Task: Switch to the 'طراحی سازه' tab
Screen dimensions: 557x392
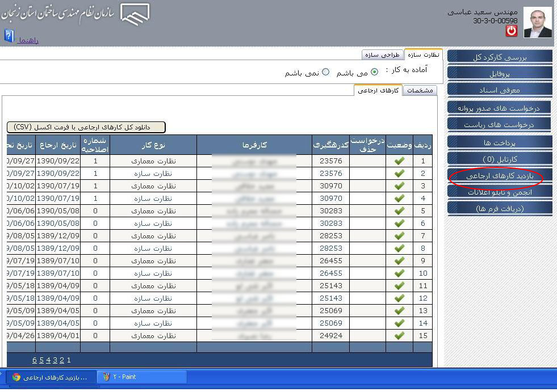Action: 382,55
